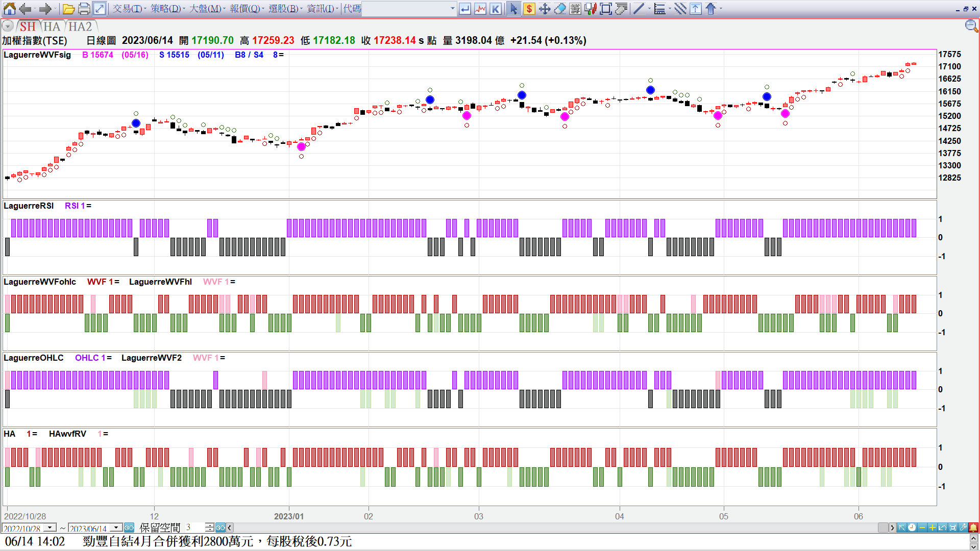Open the 交易(T) menu
This screenshot has width=980, height=551.
click(128, 9)
